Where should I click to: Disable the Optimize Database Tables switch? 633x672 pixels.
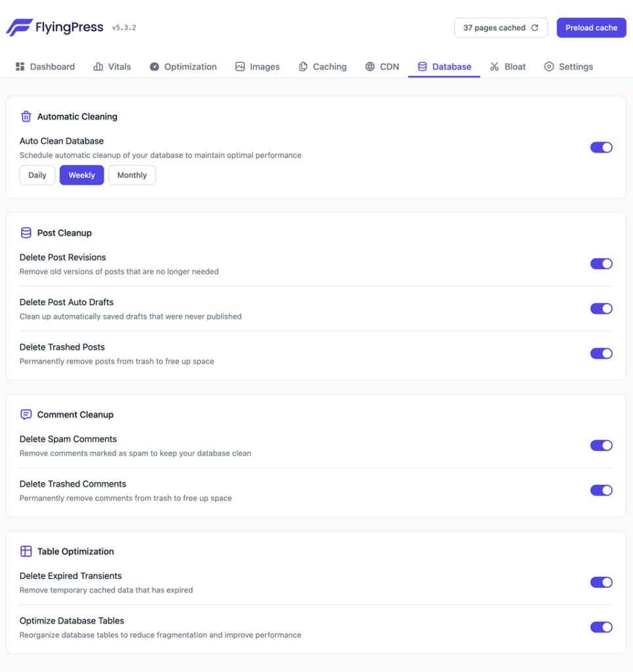tap(602, 627)
